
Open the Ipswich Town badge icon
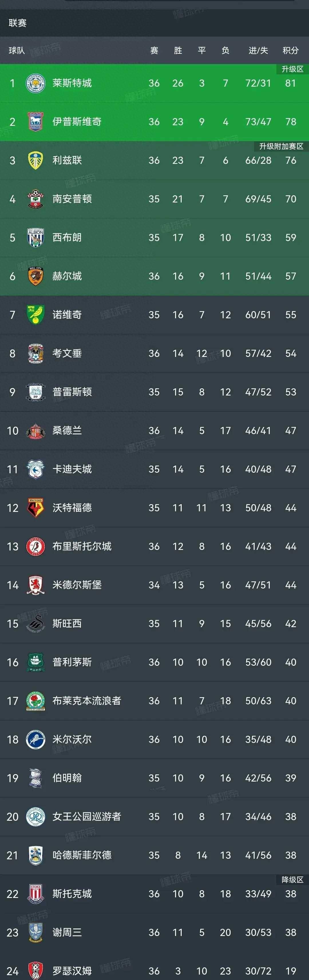tap(35, 122)
